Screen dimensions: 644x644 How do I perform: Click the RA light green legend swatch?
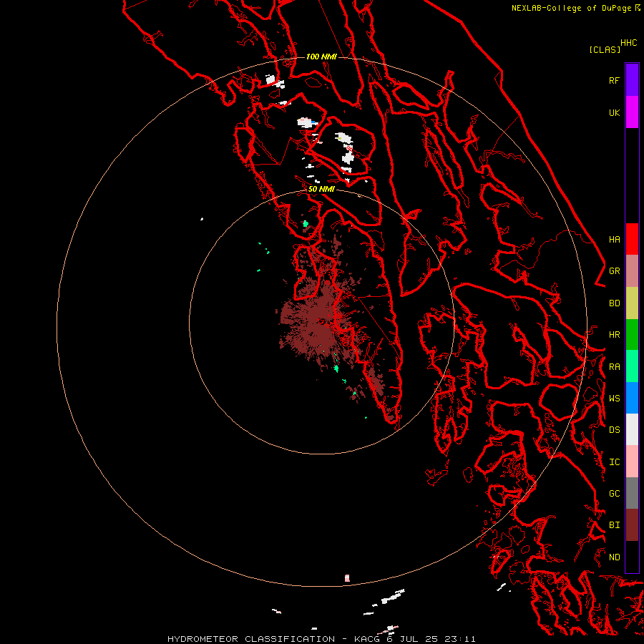tap(632, 366)
